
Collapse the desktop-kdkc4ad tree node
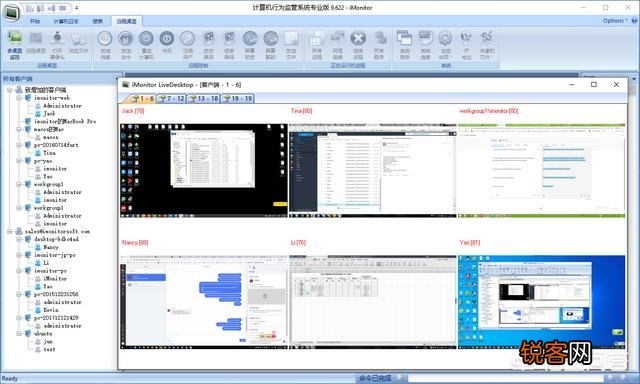(x=19, y=239)
